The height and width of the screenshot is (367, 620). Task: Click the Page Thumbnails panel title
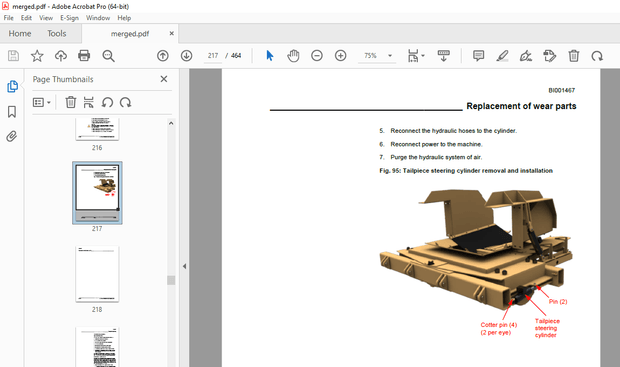tap(63, 79)
